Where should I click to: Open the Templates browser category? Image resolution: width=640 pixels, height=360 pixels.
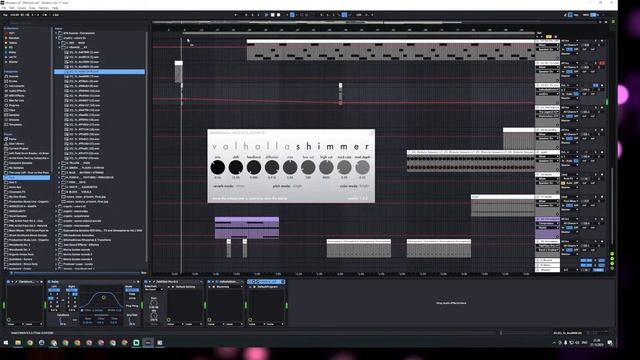click(15, 124)
